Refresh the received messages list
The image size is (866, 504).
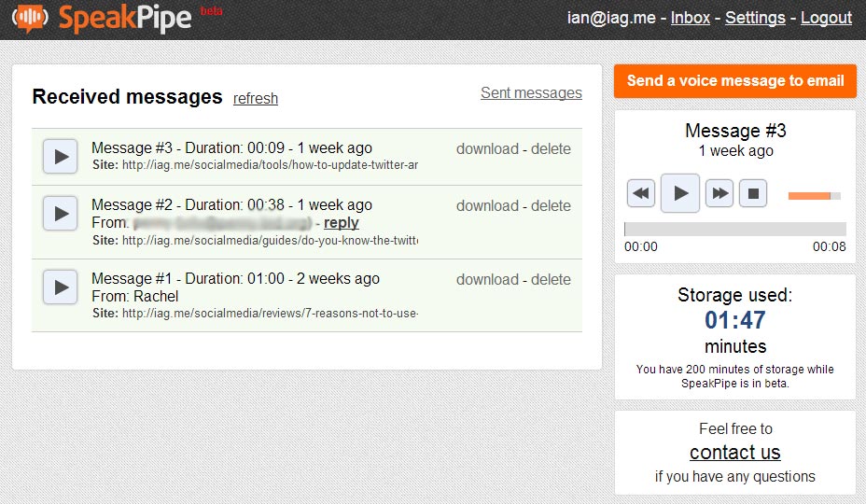tap(255, 98)
